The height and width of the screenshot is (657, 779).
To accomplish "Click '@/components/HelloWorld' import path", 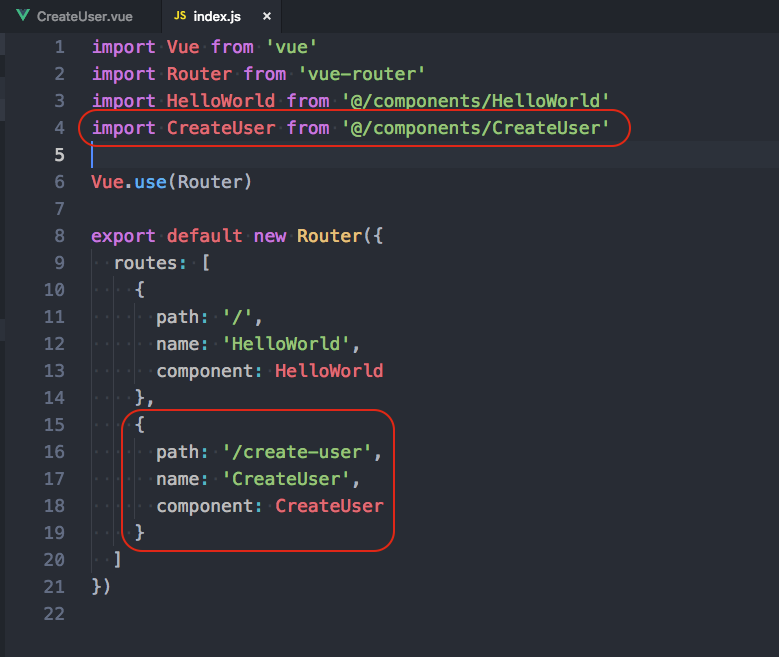I will 475,101.
